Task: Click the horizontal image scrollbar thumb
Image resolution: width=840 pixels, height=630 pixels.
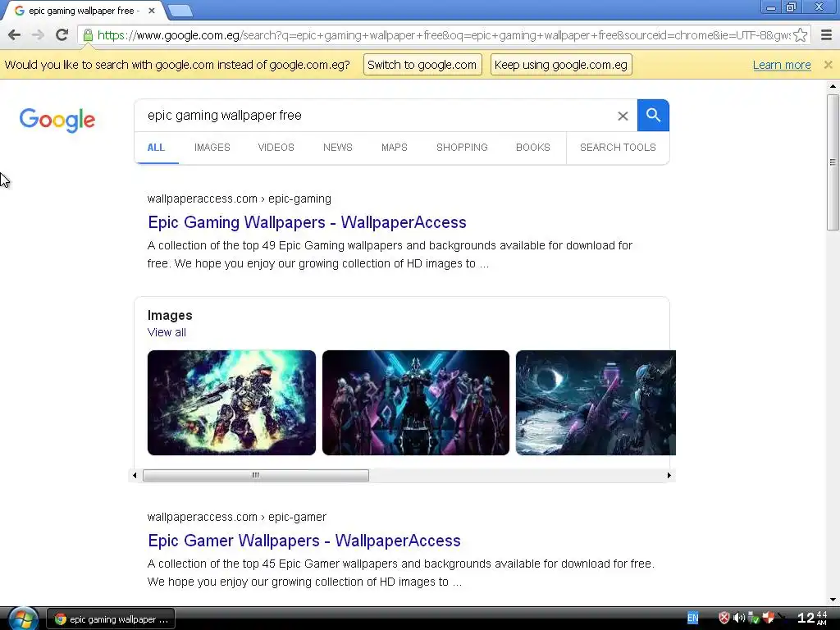Action: [x=256, y=475]
